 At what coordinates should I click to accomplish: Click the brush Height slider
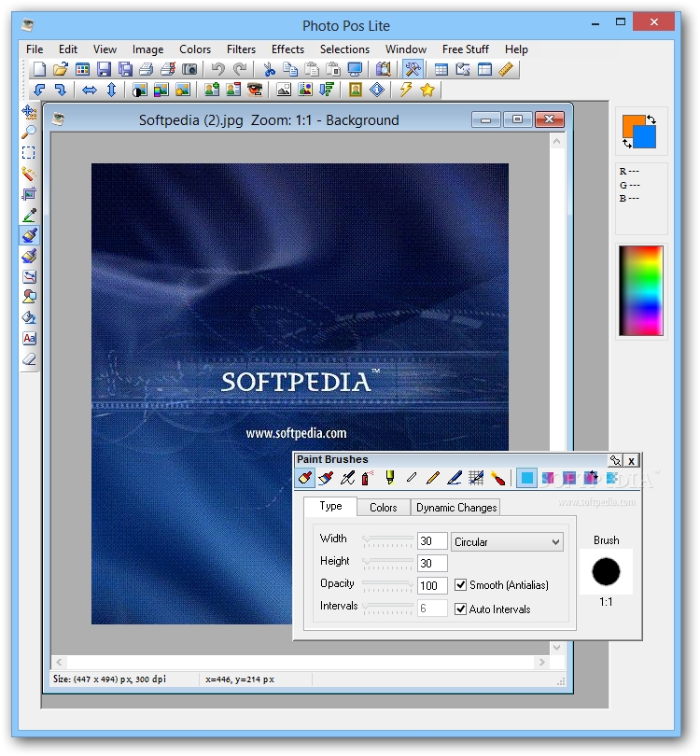pyautogui.click(x=387, y=563)
